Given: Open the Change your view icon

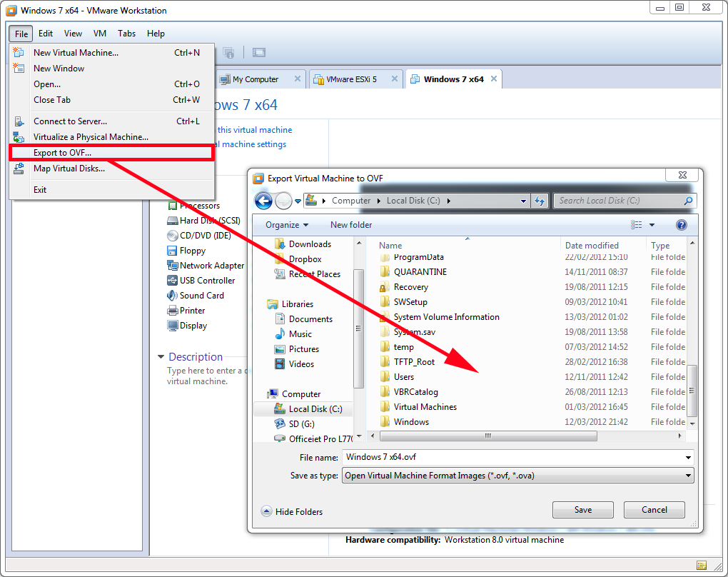Looking at the screenshot, I should tap(637, 225).
